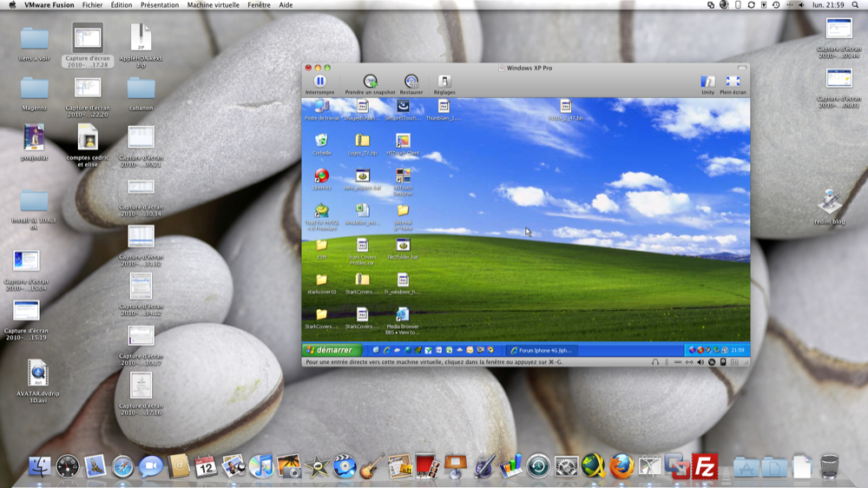Select the file2folder.bat icon
The image size is (868, 488).
(x=403, y=246)
